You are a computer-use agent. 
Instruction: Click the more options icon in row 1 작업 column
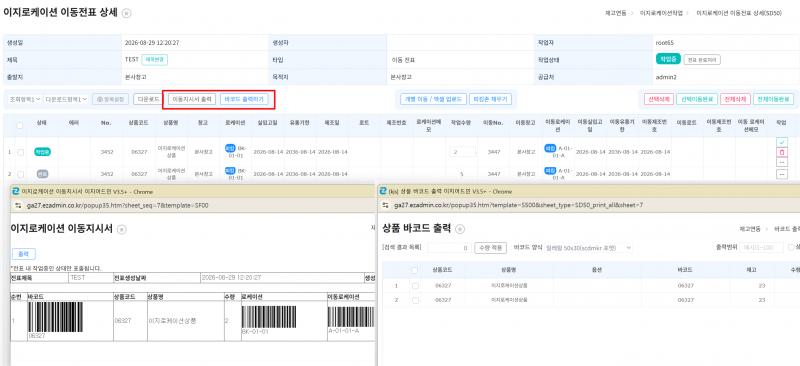click(782, 162)
